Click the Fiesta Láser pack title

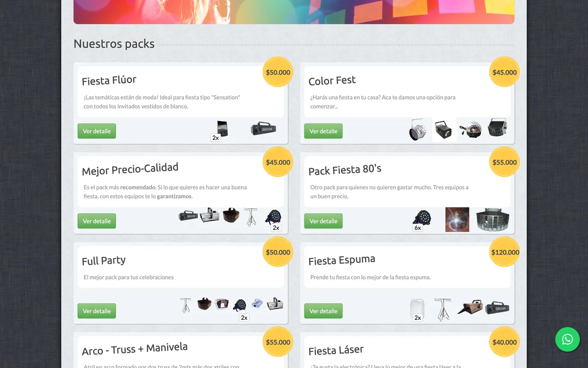[x=336, y=350]
